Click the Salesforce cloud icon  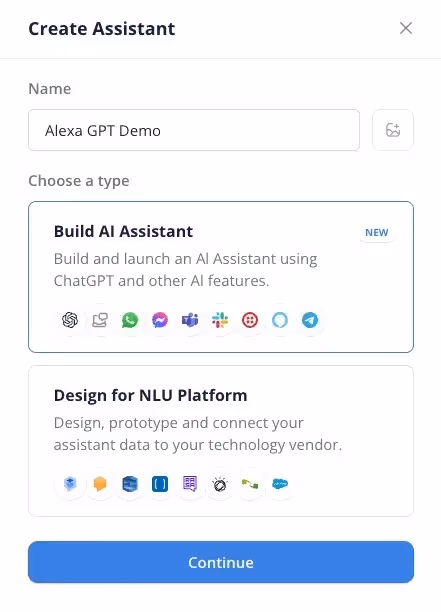tap(280, 484)
